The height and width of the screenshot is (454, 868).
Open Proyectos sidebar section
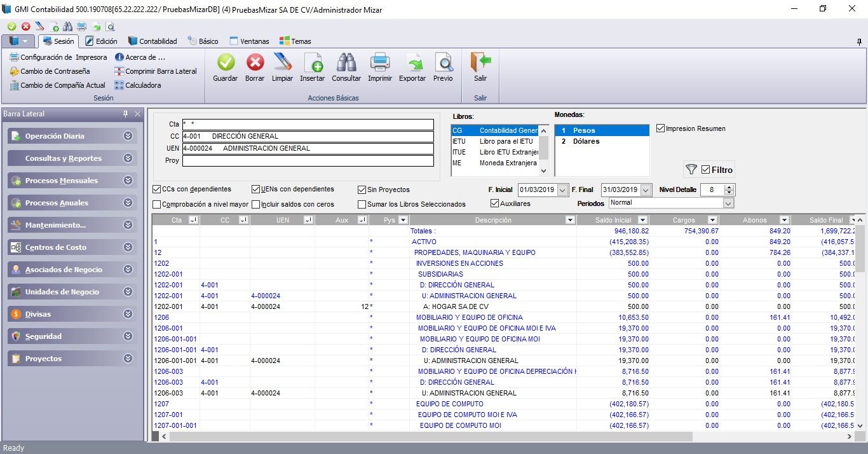[x=72, y=359]
